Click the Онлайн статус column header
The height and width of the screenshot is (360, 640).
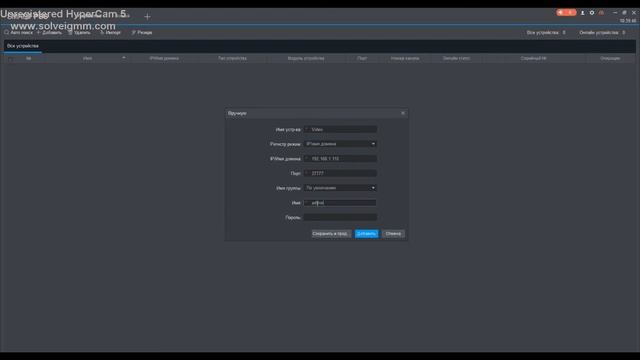tap(456, 58)
